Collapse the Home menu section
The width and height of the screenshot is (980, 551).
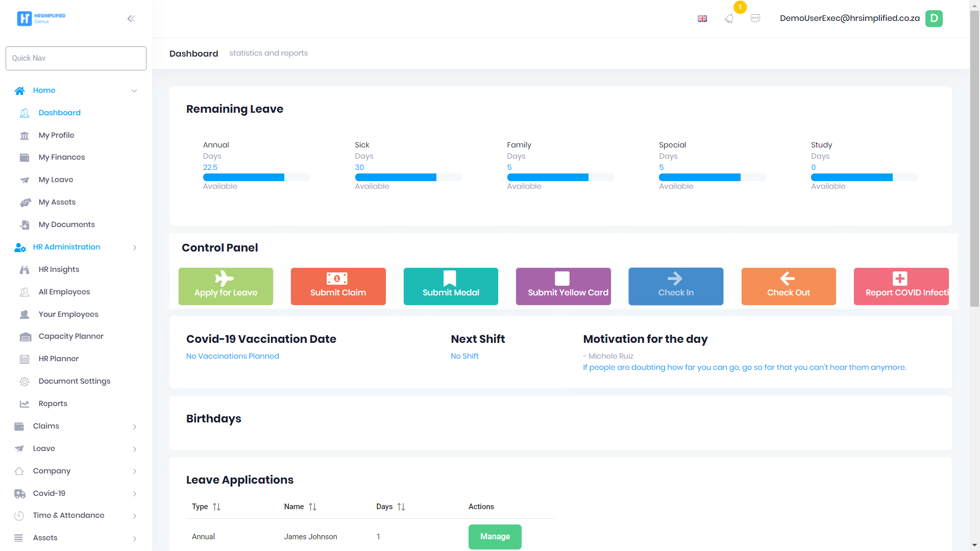134,91
